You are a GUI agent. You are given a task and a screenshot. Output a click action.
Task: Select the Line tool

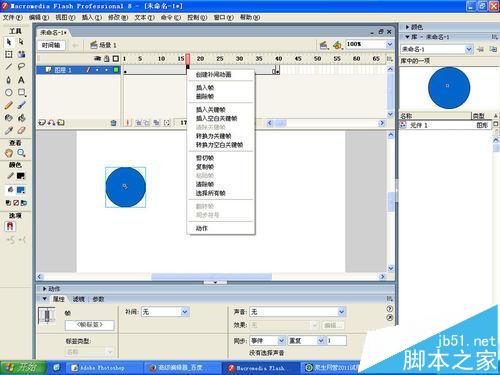9,67
